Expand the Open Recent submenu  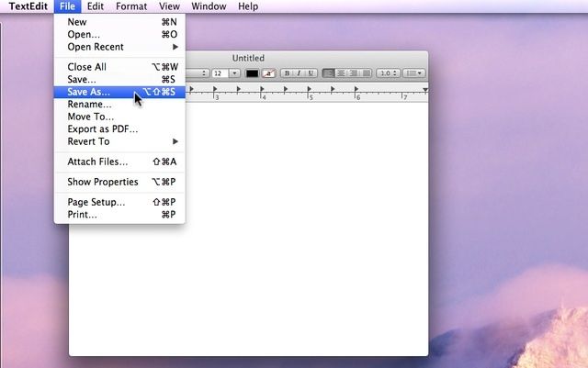(119, 47)
